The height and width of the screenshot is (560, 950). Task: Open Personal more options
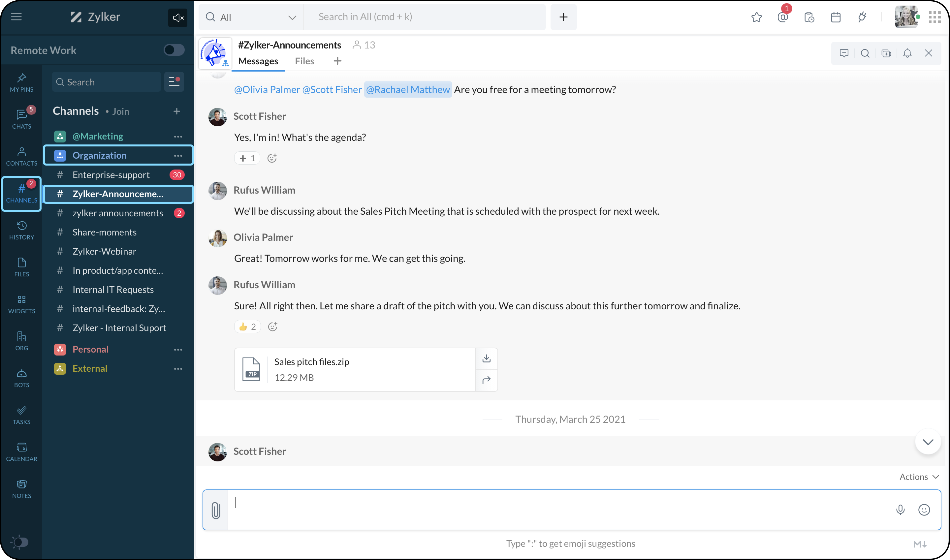coord(178,350)
